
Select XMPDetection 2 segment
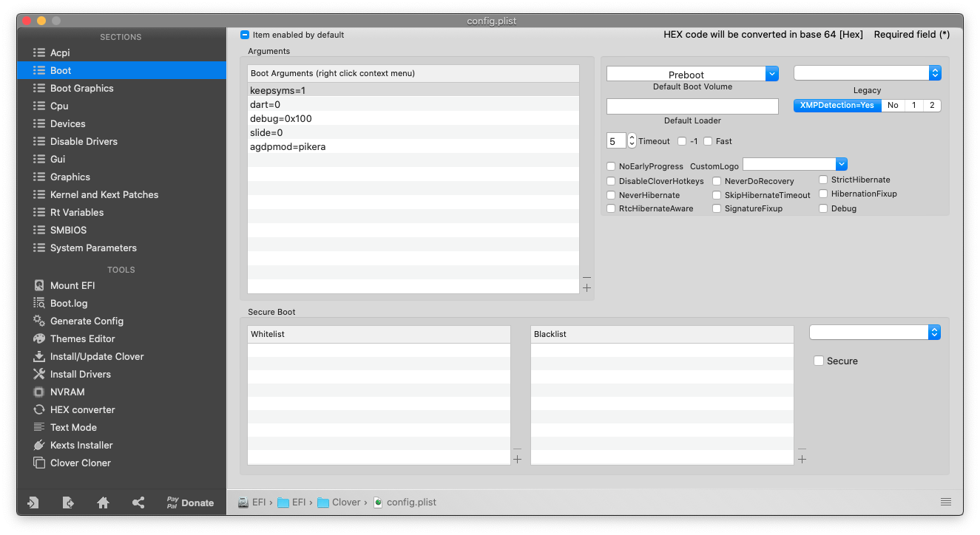pos(932,105)
